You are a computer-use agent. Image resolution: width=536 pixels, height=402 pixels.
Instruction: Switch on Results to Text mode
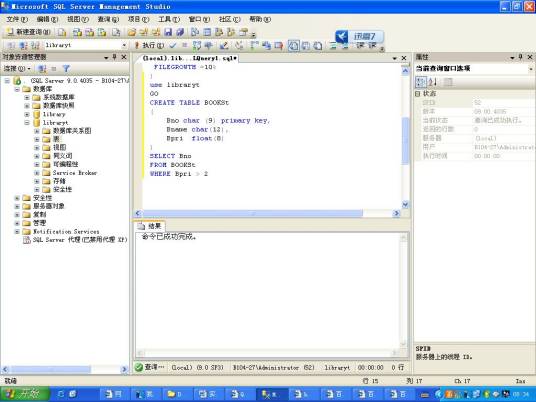tap(293, 45)
